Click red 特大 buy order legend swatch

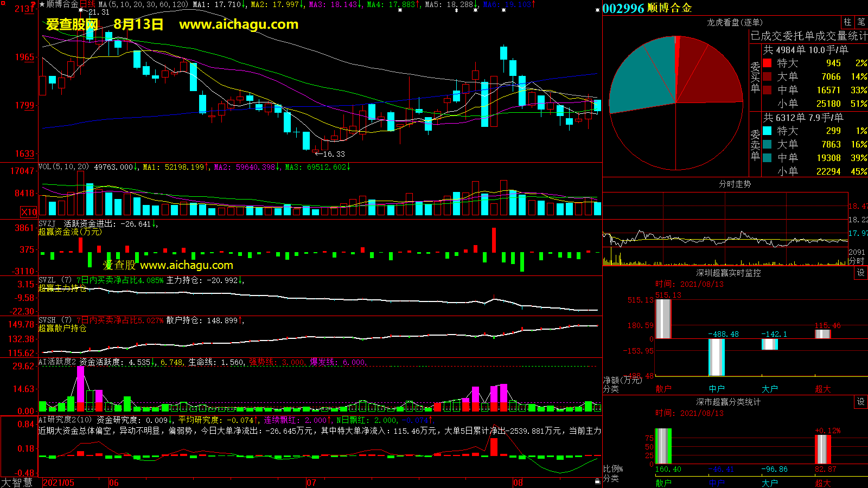coord(767,63)
